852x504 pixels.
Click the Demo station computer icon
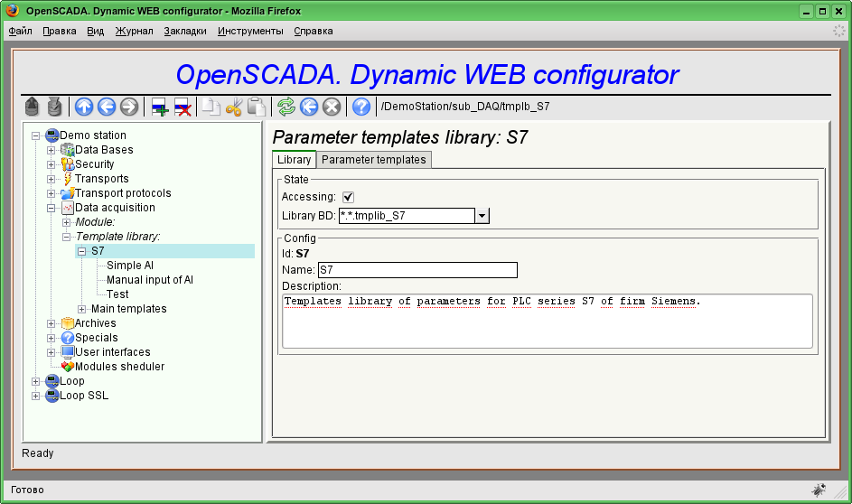pos(52,135)
